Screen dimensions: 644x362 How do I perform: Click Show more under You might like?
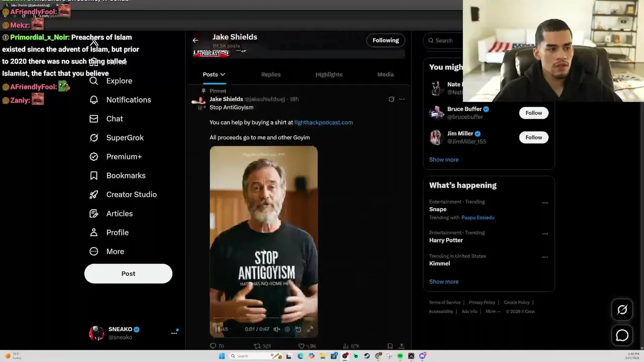click(444, 159)
